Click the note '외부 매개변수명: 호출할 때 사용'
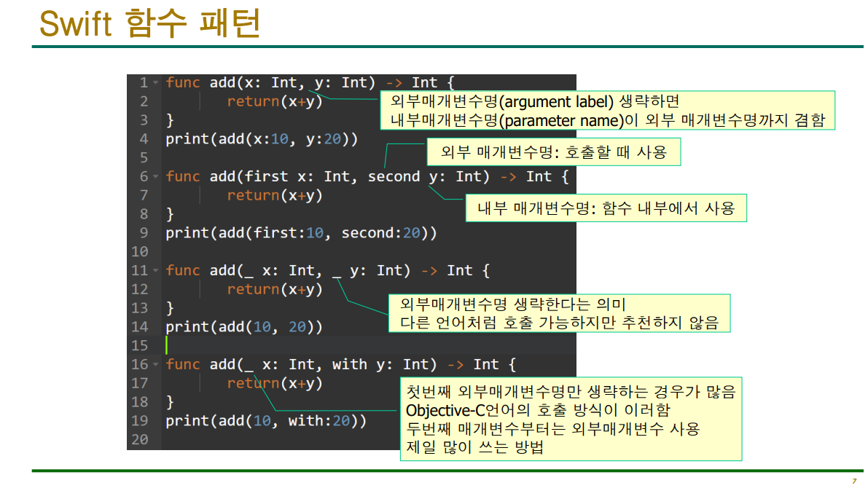Screen dimensions: 868x488 pos(554,152)
